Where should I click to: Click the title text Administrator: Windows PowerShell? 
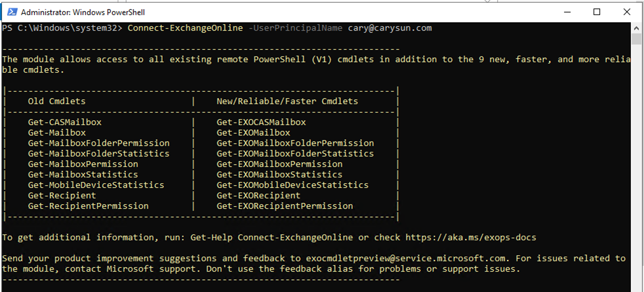click(83, 12)
